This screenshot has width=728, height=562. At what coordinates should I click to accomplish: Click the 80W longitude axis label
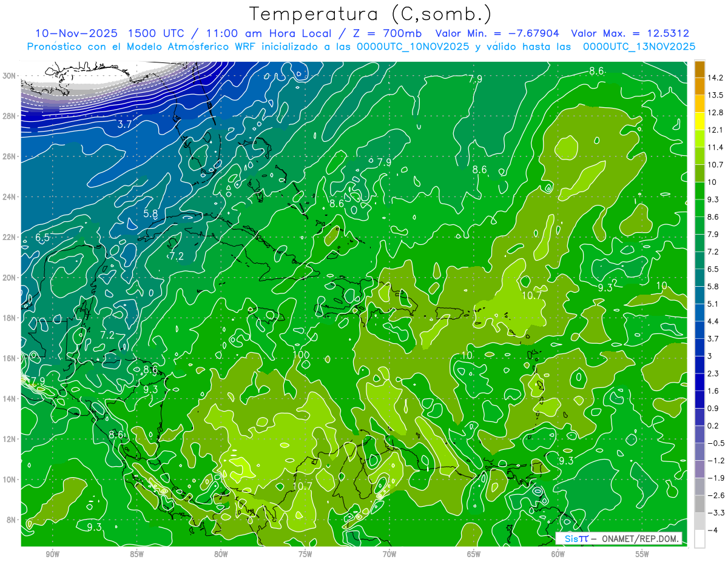tap(221, 554)
